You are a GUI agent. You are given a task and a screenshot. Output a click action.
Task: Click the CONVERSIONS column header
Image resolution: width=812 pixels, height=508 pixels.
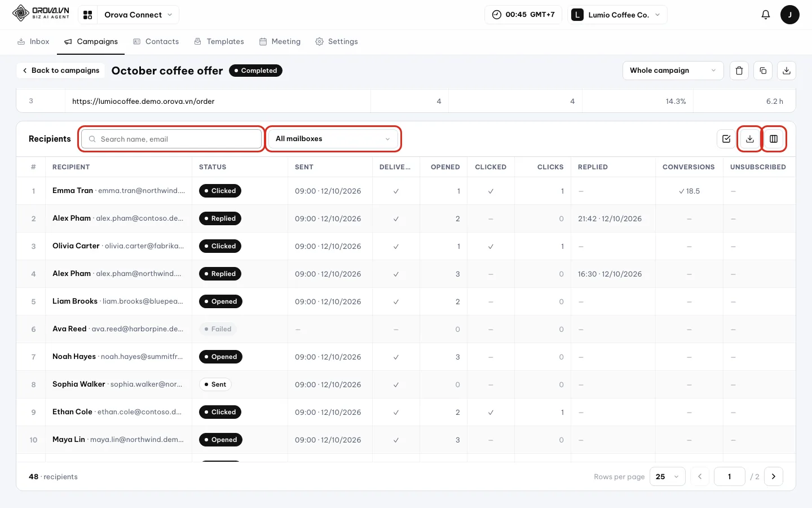689,167
